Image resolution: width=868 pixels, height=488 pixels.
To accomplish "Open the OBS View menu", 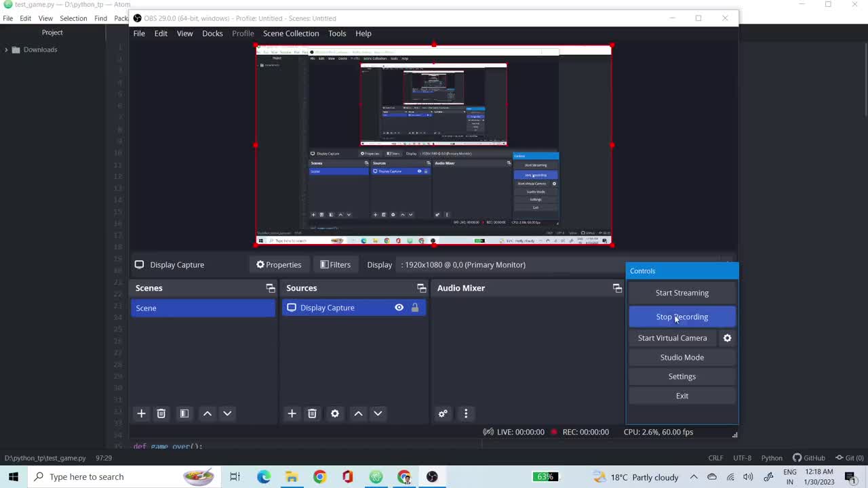I will coord(184,33).
